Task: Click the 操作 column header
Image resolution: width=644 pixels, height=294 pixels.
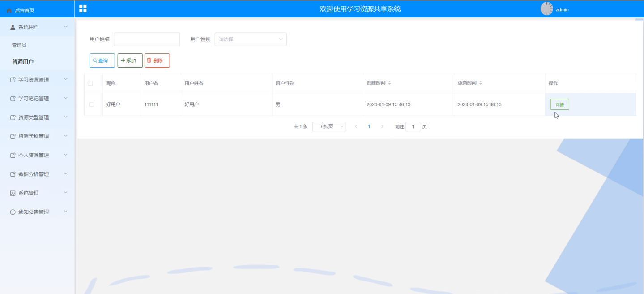Action: pyautogui.click(x=554, y=83)
